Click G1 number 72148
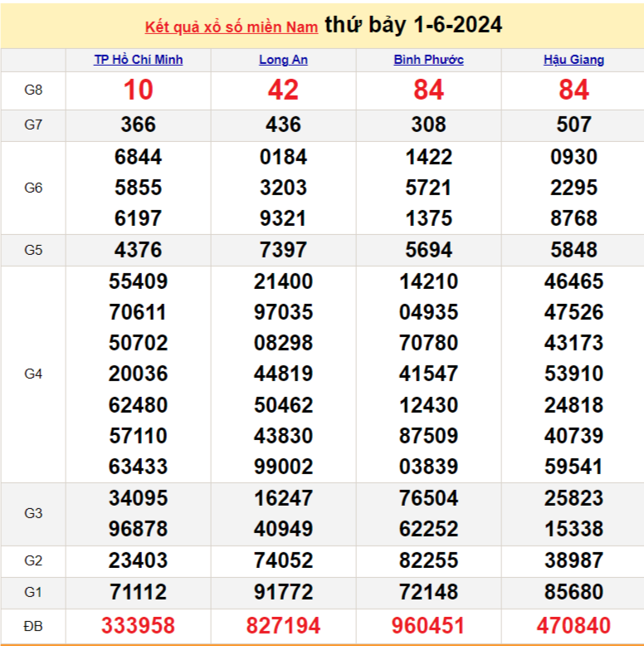This screenshot has width=644, height=646. tap(429, 592)
